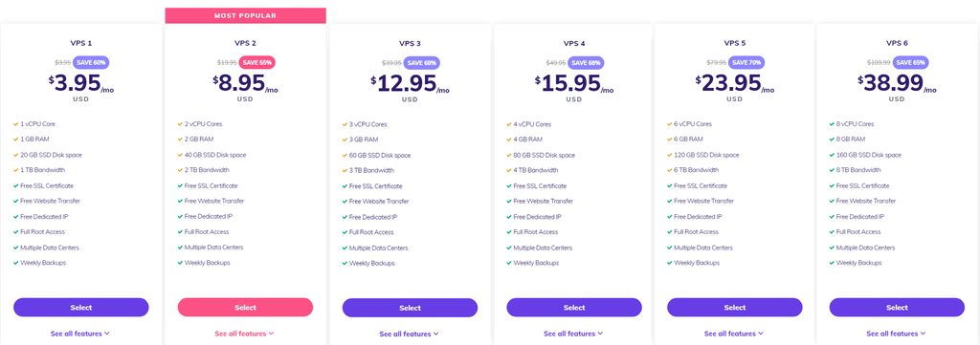Click the pink SAVE 55% badge on VPS 2
Viewport: 980px width, 345px height.
pyautogui.click(x=256, y=62)
